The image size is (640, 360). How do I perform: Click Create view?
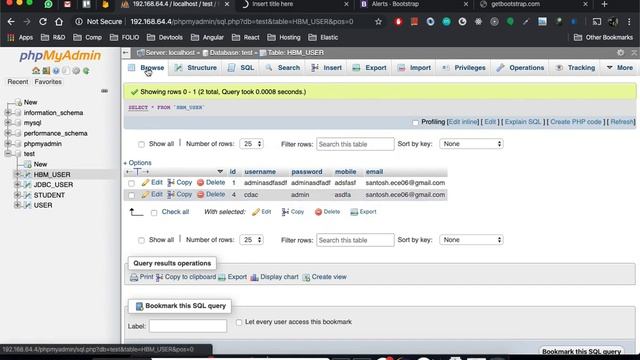tap(324, 277)
